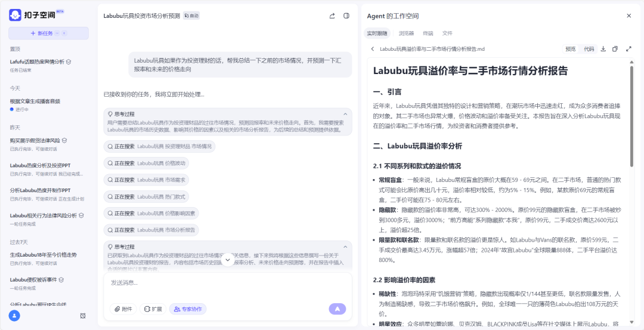This screenshot has height=330, width=644.
Task: Open the Labubu侵权被诉事件 task
Action: 48,283
